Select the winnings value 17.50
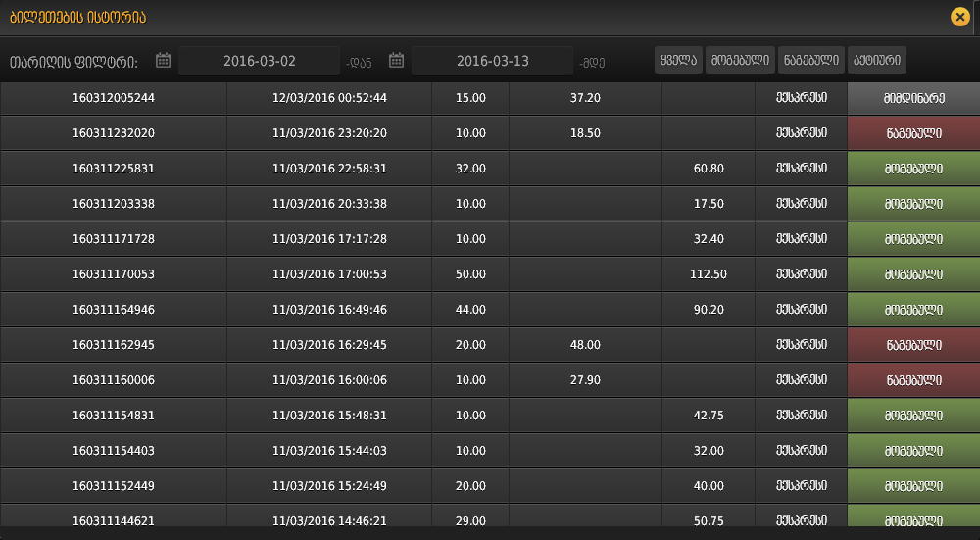This screenshot has width=980, height=540. (709, 204)
